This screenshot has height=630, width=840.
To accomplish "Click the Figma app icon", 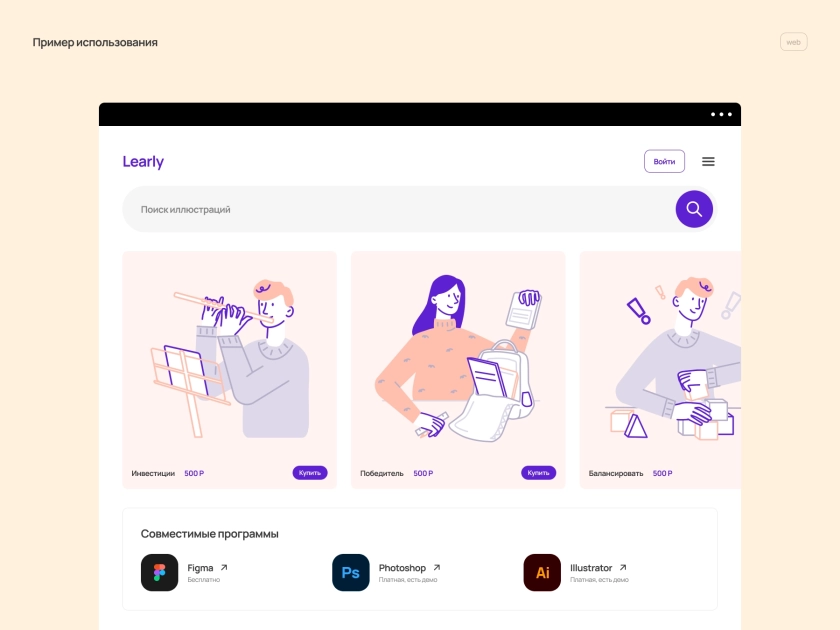I will (x=159, y=572).
